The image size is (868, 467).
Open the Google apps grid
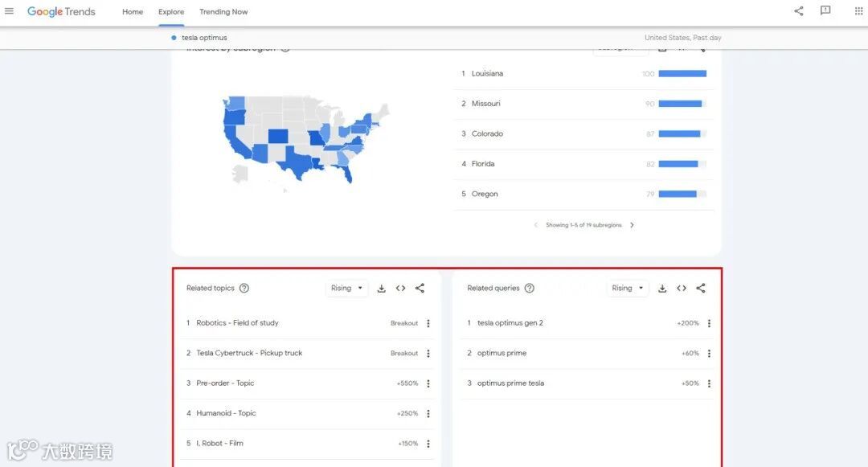[858, 10]
